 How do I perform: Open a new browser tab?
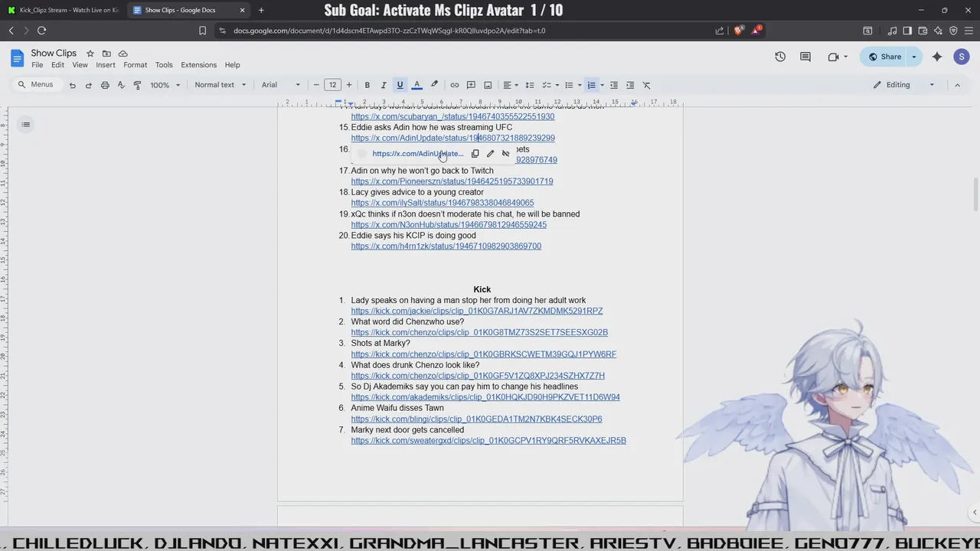tap(261, 10)
